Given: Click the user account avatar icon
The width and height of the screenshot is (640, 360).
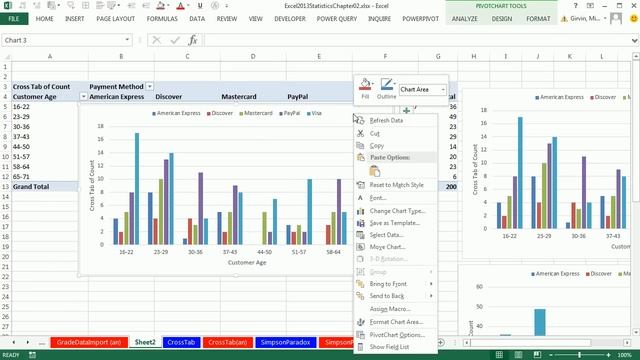Looking at the screenshot, I should [616, 18].
